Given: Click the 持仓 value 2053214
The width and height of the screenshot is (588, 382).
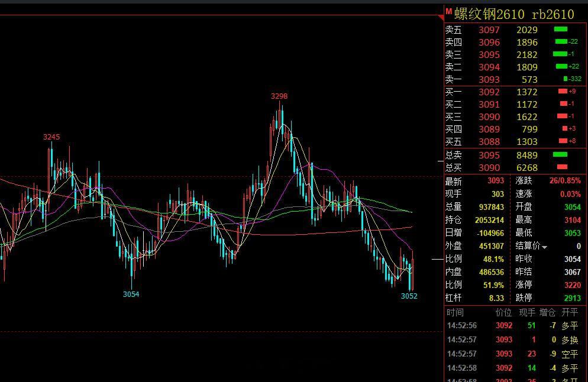Looking at the screenshot, I should [x=489, y=220].
